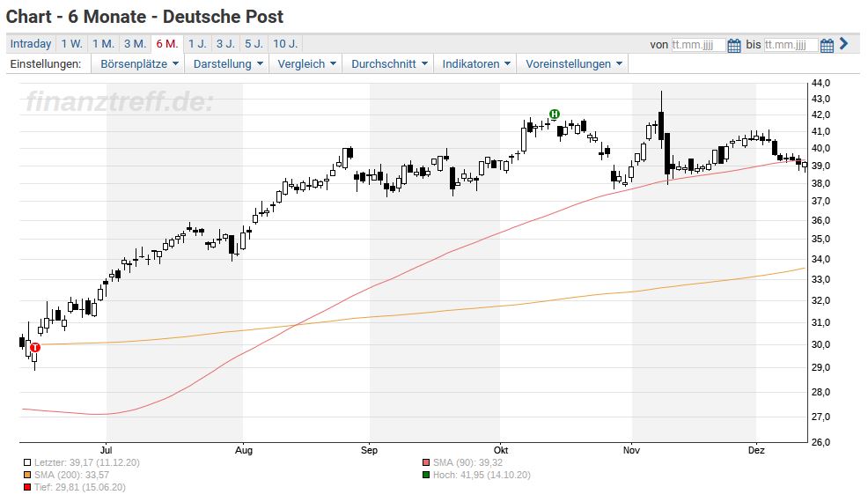Switch to the Intraday timeframe tab
This screenshot has width=868, height=502.
31,44
